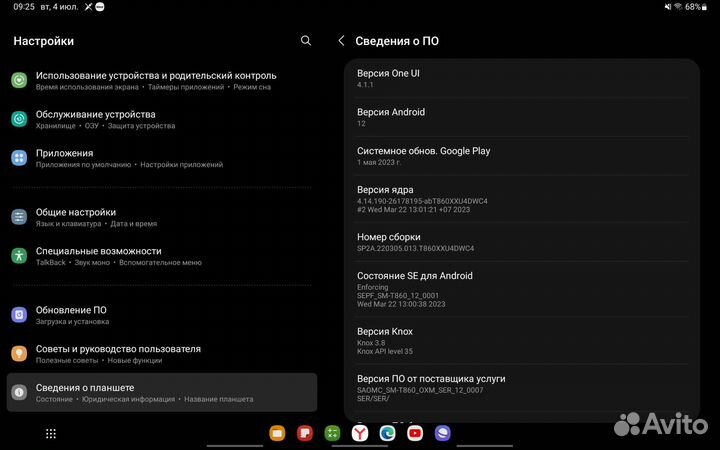Open YouTube from the taskbar

[415, 433]
